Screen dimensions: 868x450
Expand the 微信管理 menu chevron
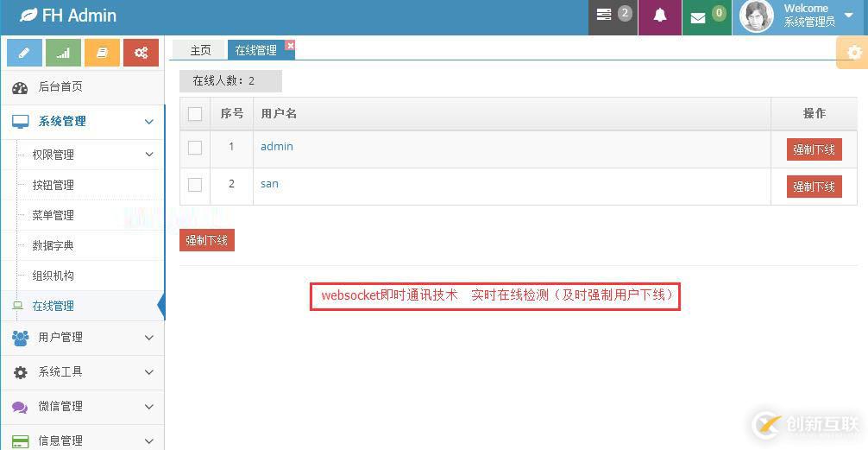pos(149,407)
